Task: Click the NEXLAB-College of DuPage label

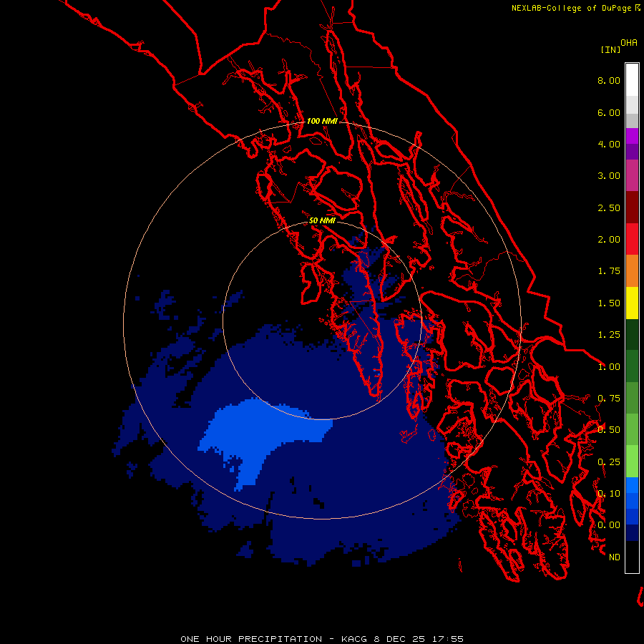Action: click(571, 8)
